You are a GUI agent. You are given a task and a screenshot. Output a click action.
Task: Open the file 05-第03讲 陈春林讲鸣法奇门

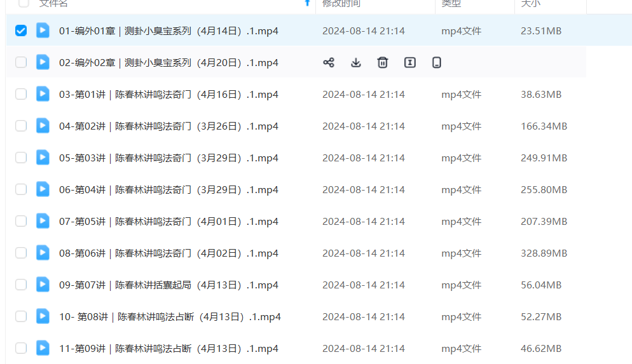click(x=168, y=158)
